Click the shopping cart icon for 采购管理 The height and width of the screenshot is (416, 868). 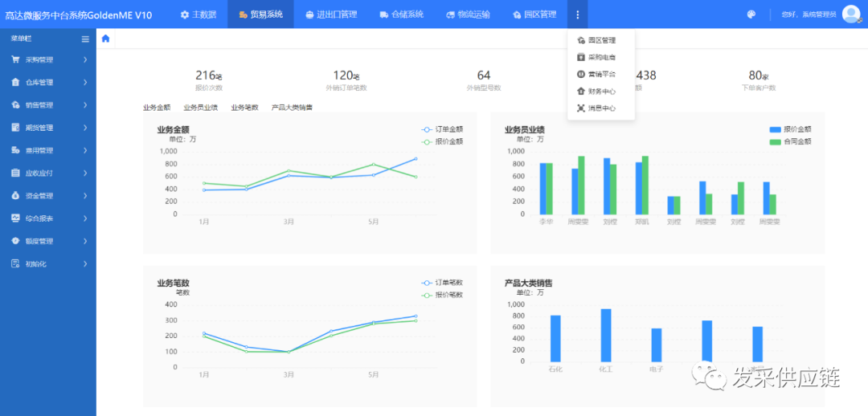15,59
